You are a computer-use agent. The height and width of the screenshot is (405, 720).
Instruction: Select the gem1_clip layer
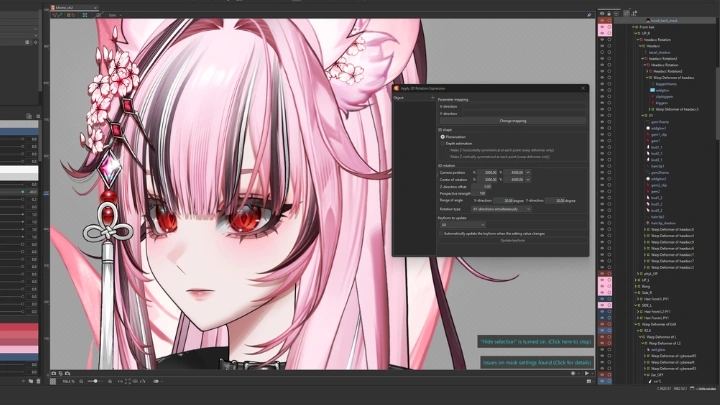pos(659,135)
